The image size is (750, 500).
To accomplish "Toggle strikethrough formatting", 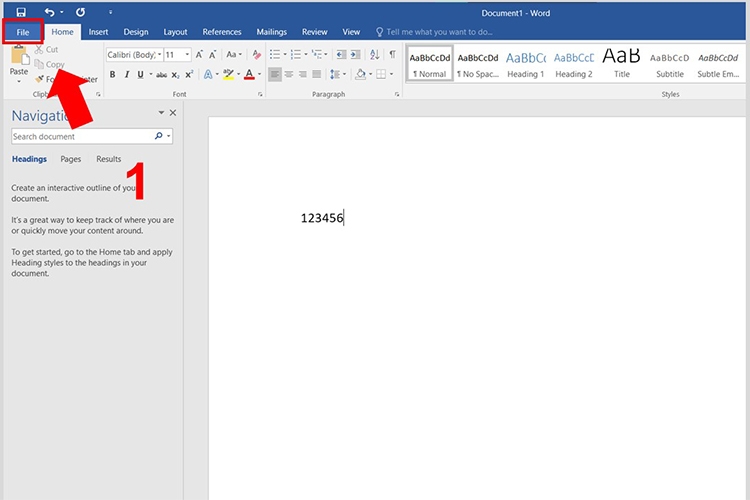I will click(162, 75).
